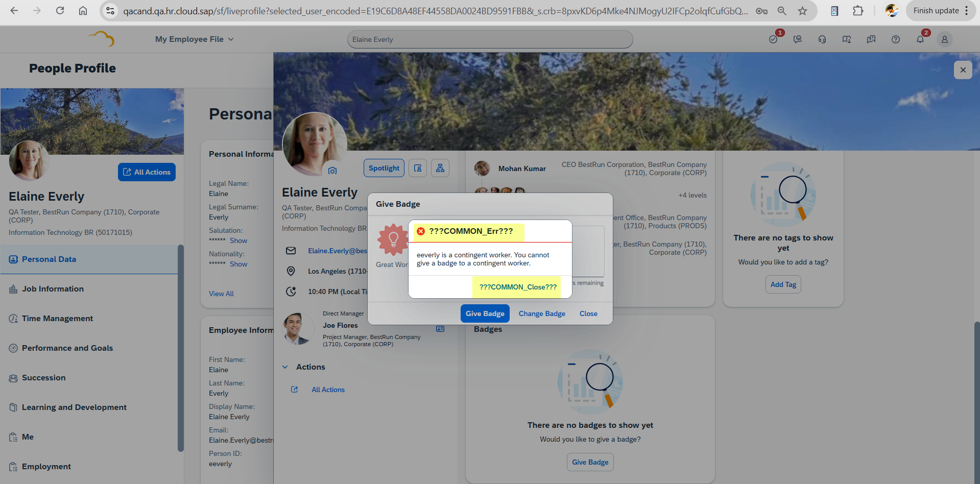Open the browser zoom magnifier icon
The height and width of the screenshot is (484, 980).
pyautogui.click(x=782, y=11)
